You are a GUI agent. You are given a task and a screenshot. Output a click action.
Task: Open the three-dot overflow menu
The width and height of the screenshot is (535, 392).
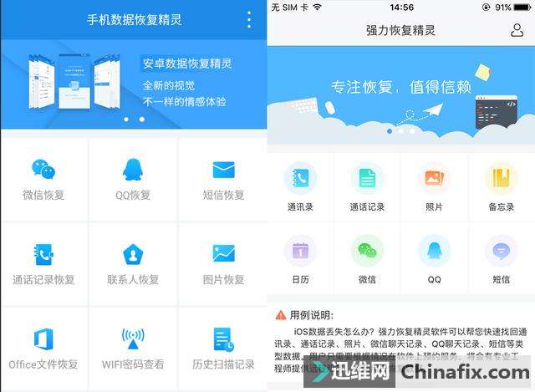(x=249, y=19)
